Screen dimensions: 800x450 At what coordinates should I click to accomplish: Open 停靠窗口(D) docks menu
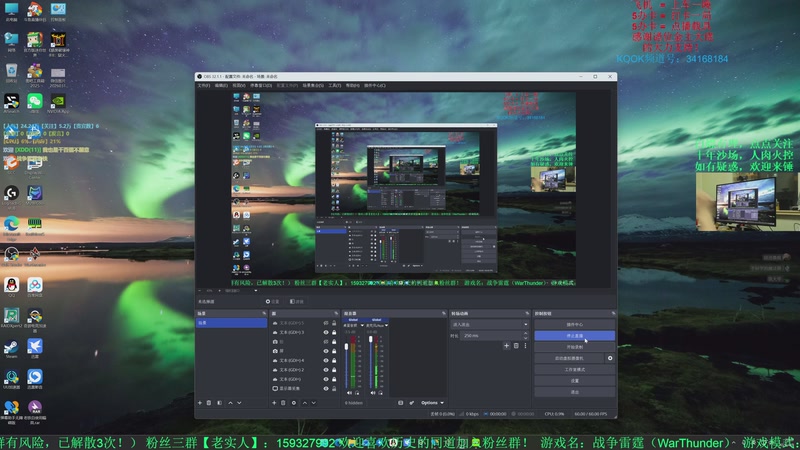point(261,86)
